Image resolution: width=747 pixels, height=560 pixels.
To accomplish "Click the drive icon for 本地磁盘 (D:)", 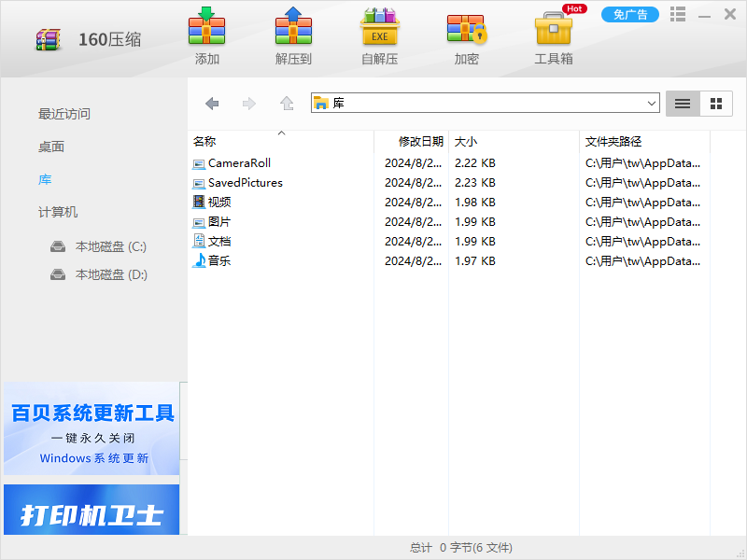I will (58, 274).
